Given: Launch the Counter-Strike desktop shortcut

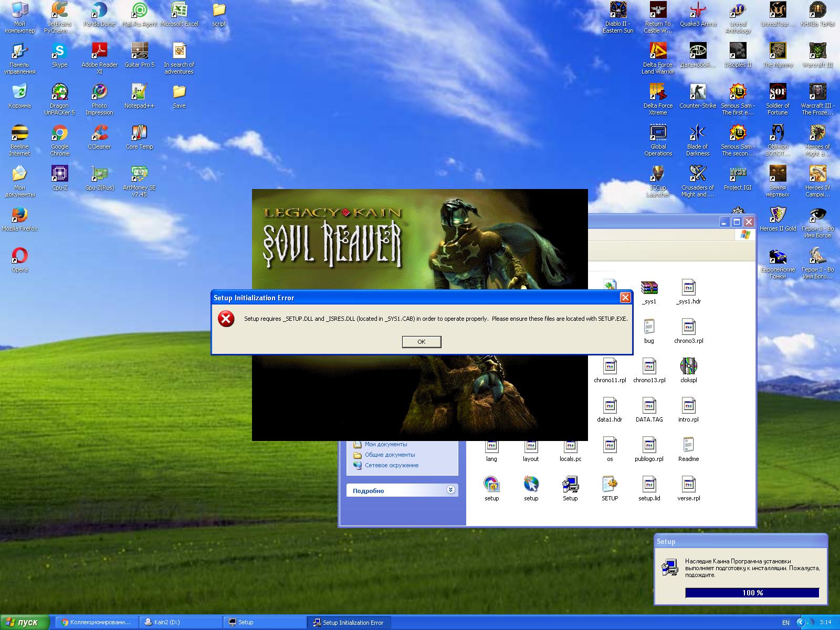Looking at the screenshot, I should pos(697,92).
